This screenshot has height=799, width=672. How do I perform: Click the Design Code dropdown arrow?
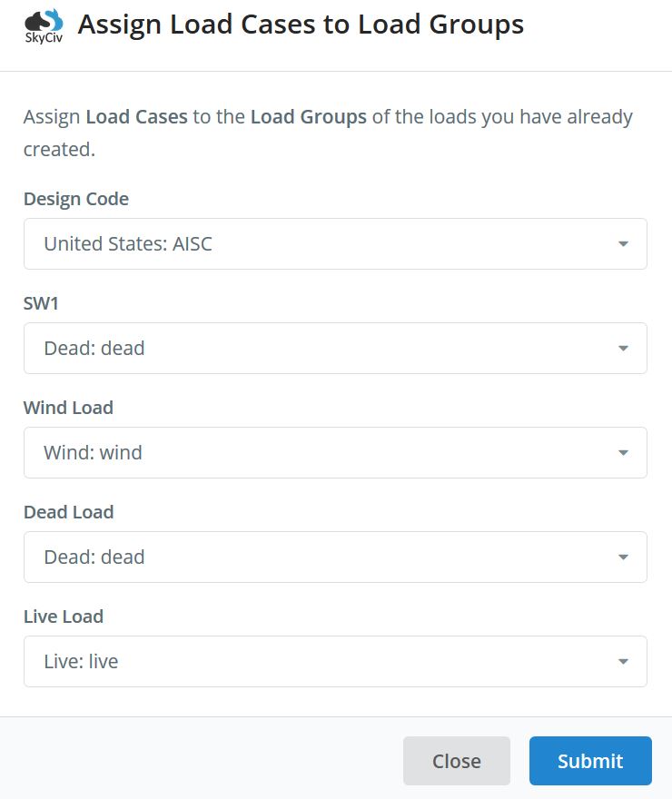pyautogui.click(x=623, y=244)
